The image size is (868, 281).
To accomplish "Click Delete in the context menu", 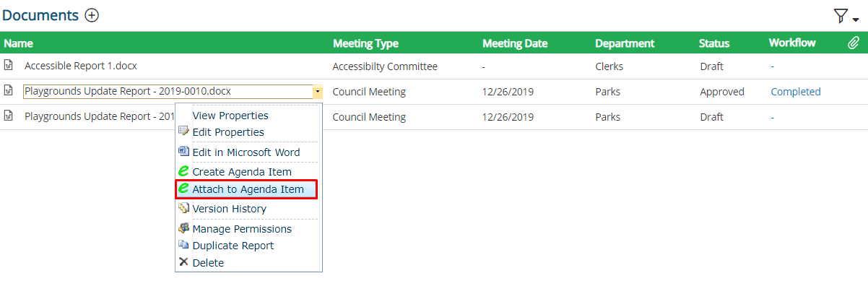I will [x=208, y=263].
